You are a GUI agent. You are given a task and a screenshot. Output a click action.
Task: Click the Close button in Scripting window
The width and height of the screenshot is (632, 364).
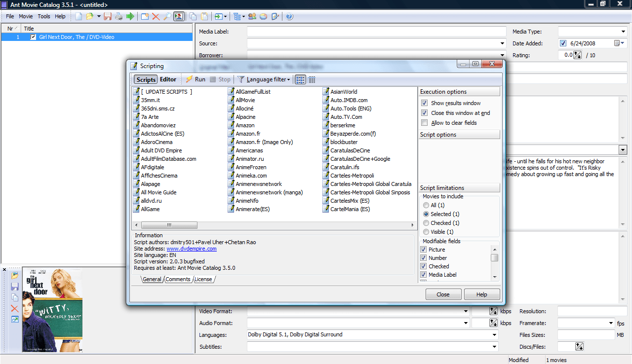click(x=443, y=294)
